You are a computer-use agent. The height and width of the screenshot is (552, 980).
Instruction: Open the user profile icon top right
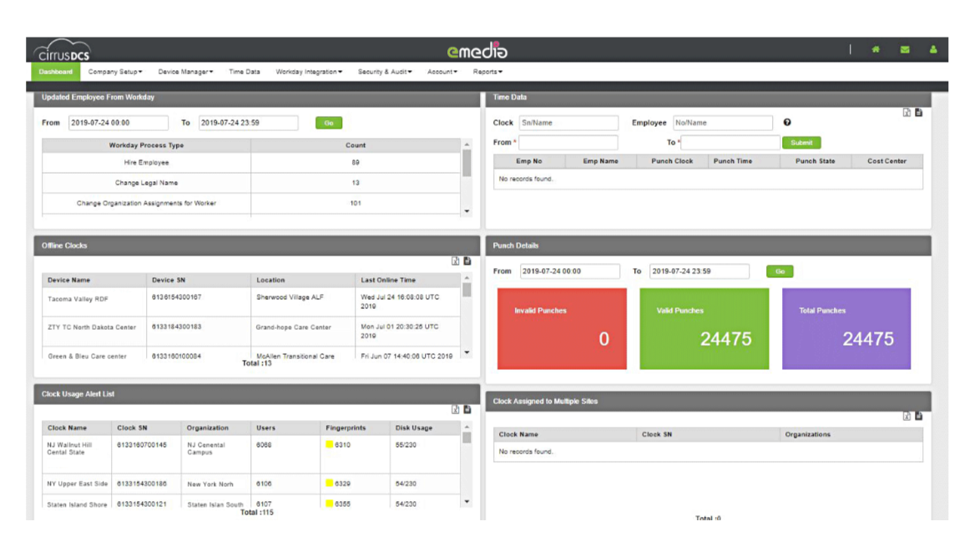pos(933,50)
